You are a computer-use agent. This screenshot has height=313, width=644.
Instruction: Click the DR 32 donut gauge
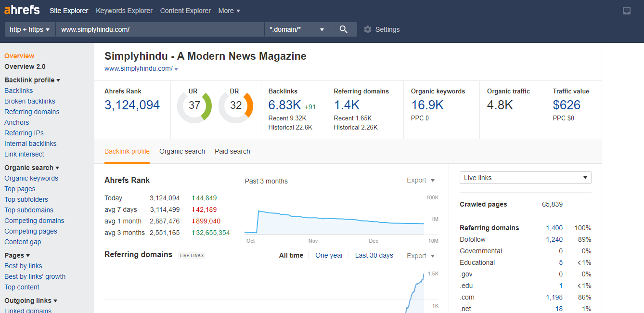(236, 105)
